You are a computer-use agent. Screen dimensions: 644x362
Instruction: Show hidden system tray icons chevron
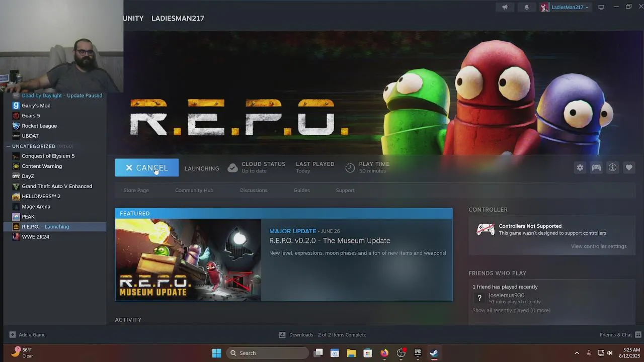tap(577, 353)
